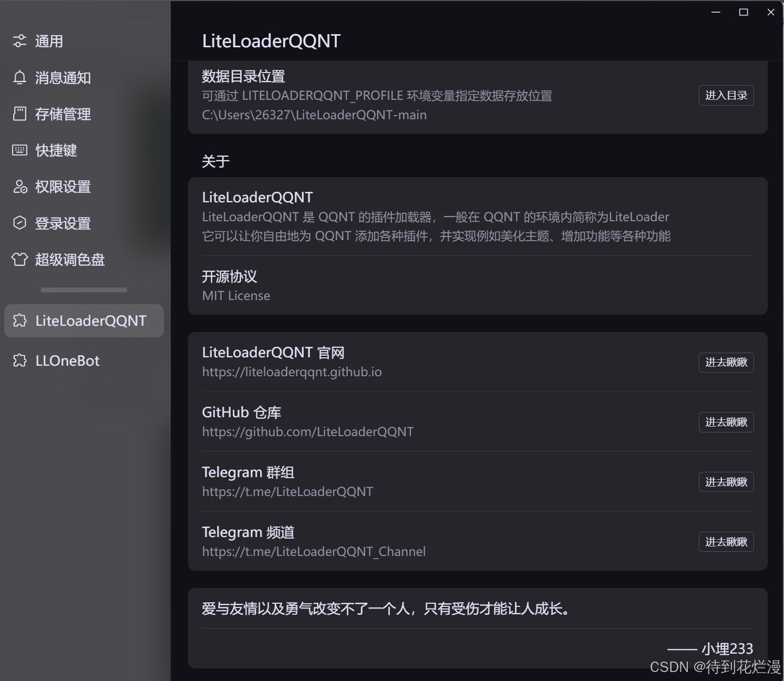Click the LiteLoaderQQNT 是 QQNT 的插件加载器 description line
784x681 pixels.
click(436, 217)
